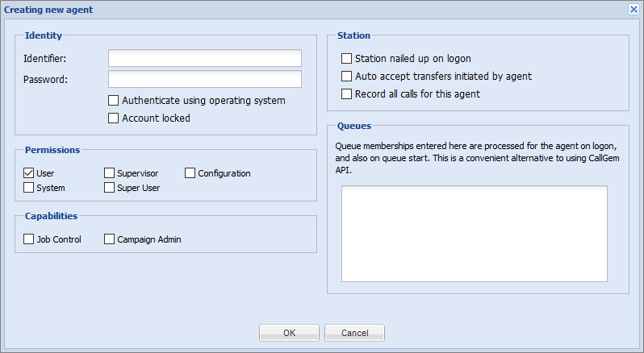Screen dimensions: 644x353
Task: Check Record all calls for this agent
Action: point(347,93)
